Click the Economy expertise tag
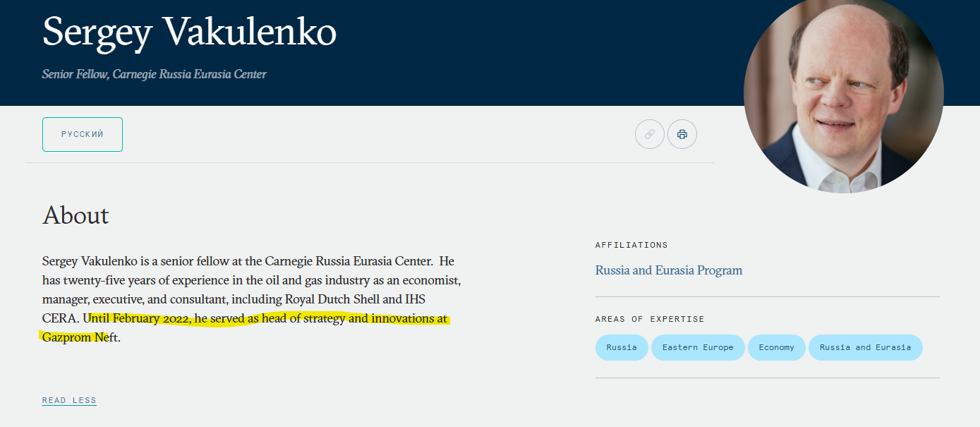 pos(776,347)
